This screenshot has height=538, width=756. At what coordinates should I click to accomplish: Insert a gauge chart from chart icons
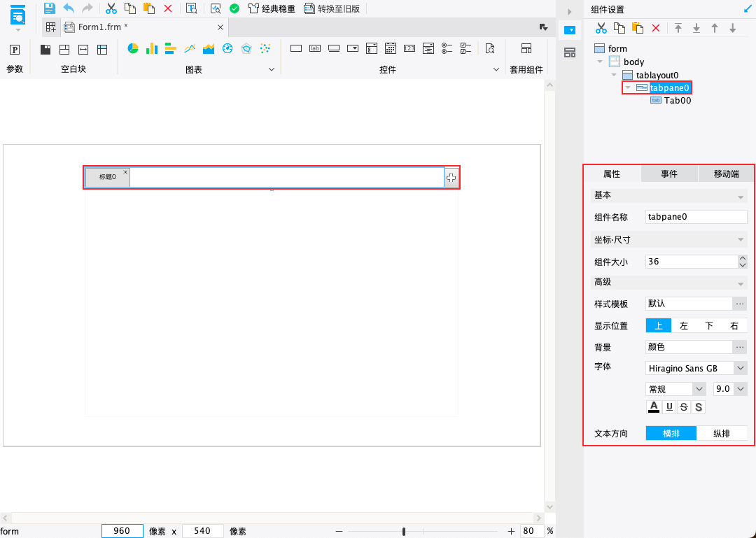(x=227, y=48)
